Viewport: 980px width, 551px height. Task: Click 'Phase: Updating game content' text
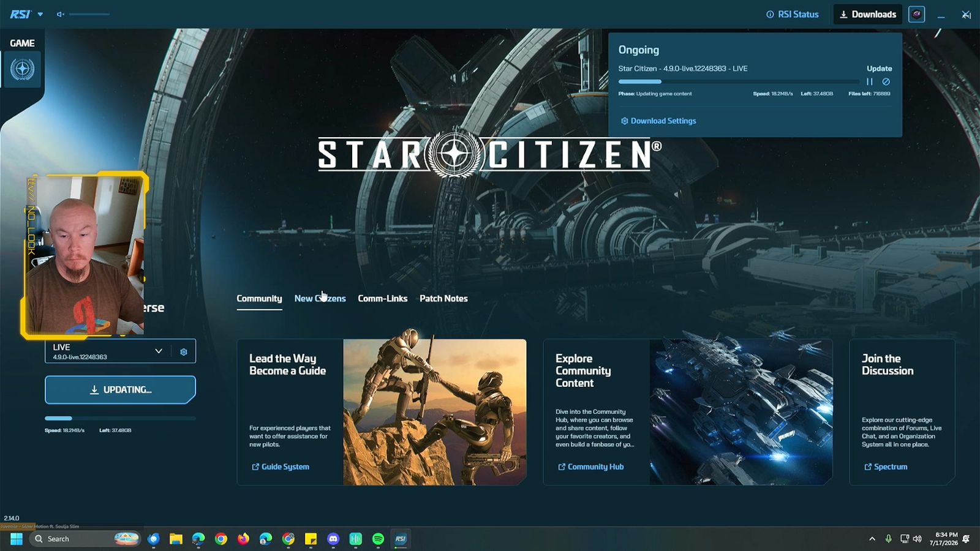(x=655, y=94)
